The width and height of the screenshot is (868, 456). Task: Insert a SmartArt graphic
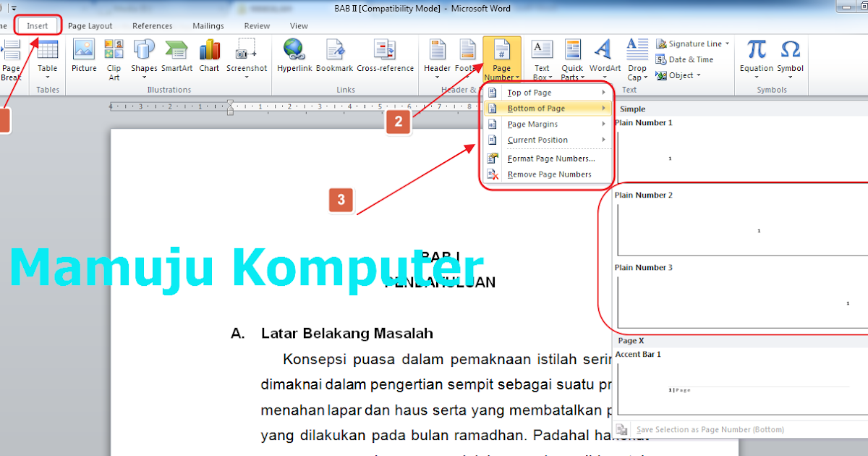[x=176, y=56]
